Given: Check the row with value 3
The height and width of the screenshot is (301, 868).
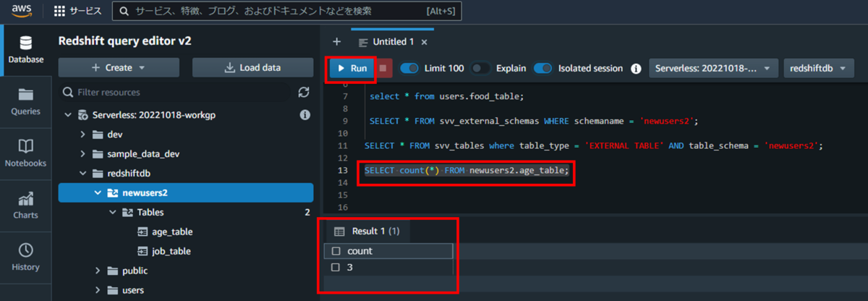Looking at the screenshot, I should pyautogui.click(x=334, y=268).
